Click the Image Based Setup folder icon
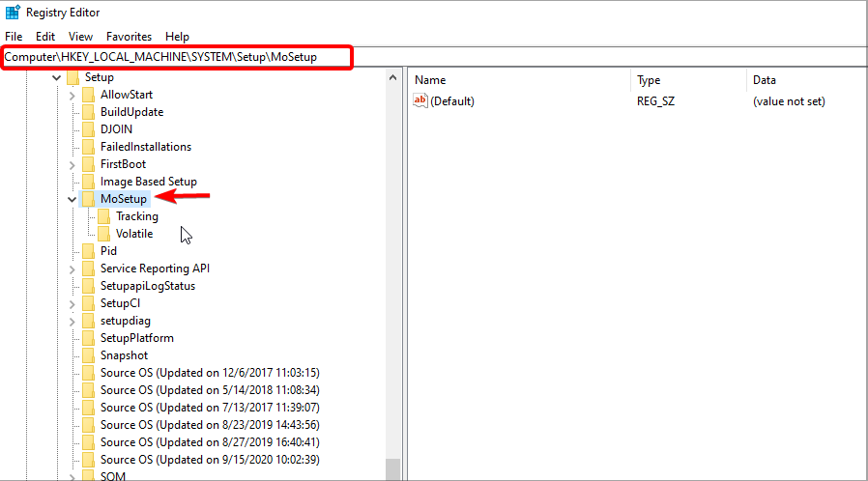Viewport: 868px width, 481px height. [x=88, y=182]
